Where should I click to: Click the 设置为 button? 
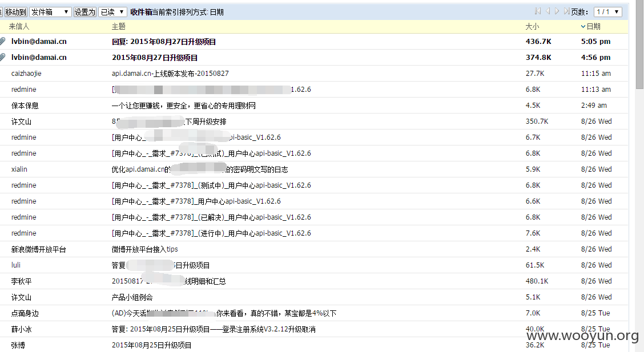(84, 12)
